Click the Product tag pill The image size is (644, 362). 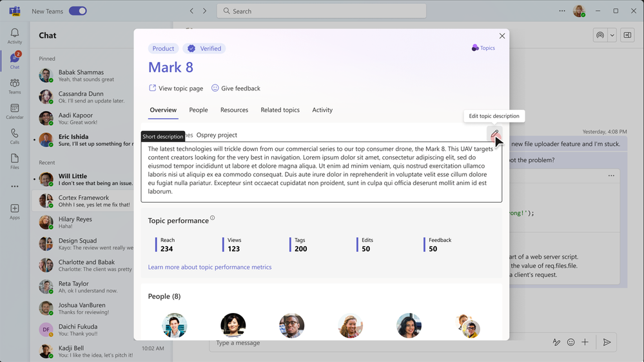[x=163, y=48]
